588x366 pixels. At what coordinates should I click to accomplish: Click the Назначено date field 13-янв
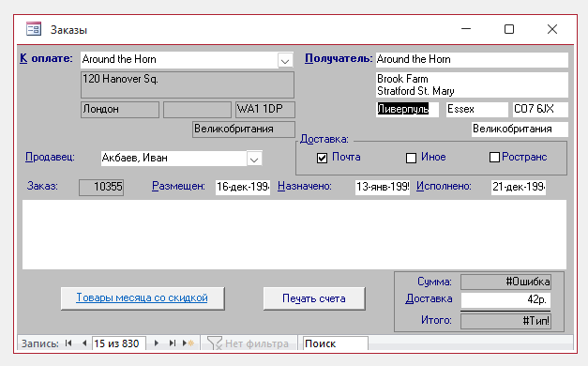[x=383, y=187]
